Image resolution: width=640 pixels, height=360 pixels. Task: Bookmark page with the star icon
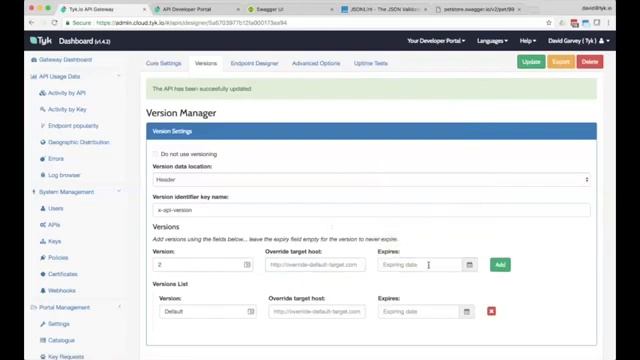(549, 23)
